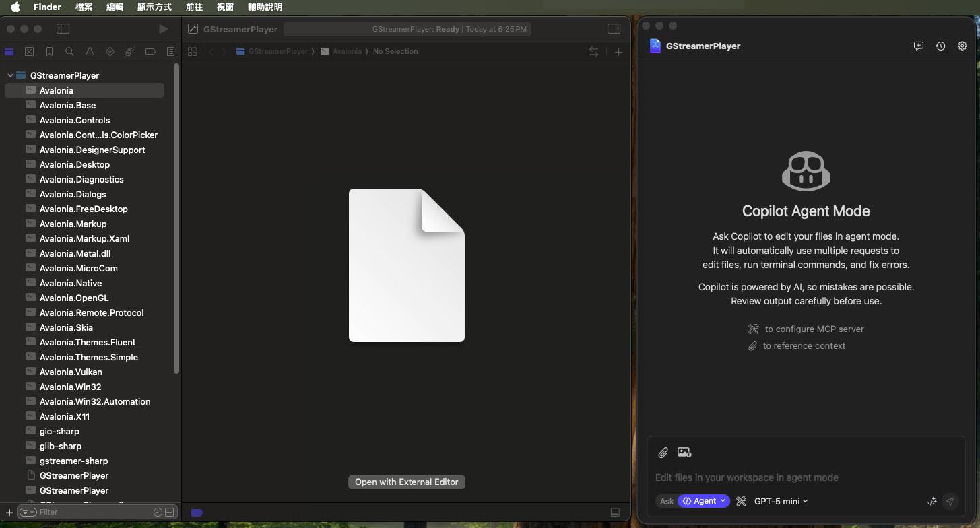Click the editor Go Forward arrow
Viewport: 980px width, 528px height.
[224, 51]
